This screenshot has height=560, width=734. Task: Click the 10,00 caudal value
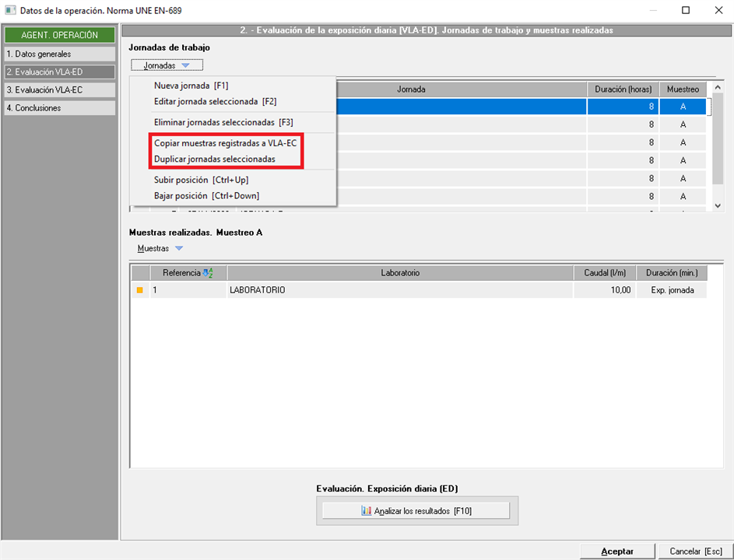(605, 290)
